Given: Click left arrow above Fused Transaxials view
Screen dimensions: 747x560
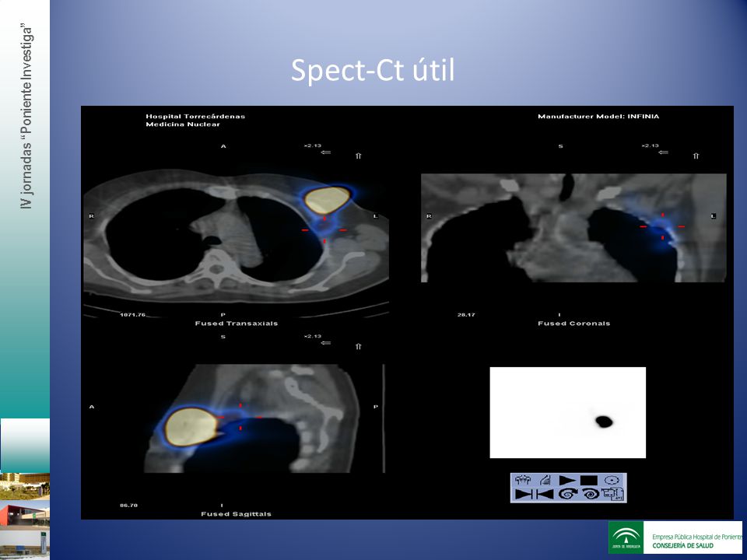Looking at the screenshot, I should pyautogui.click(x=326, y=152).
